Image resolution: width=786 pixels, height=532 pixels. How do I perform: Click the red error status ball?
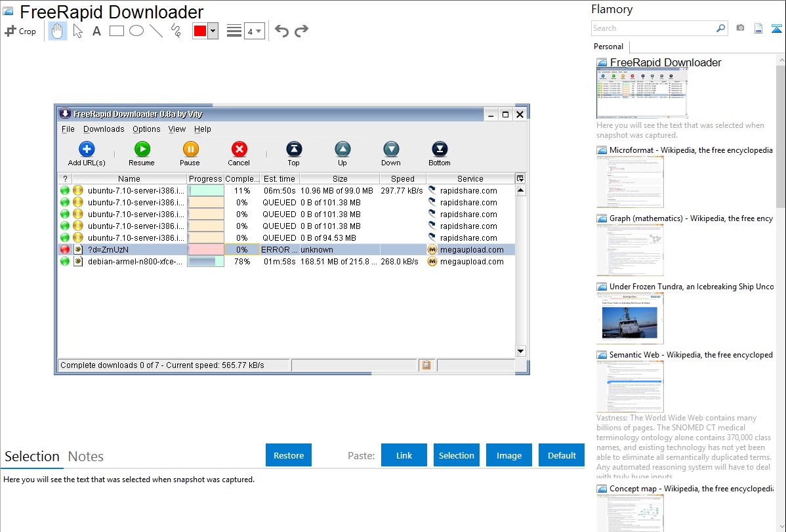click(65, 249)
